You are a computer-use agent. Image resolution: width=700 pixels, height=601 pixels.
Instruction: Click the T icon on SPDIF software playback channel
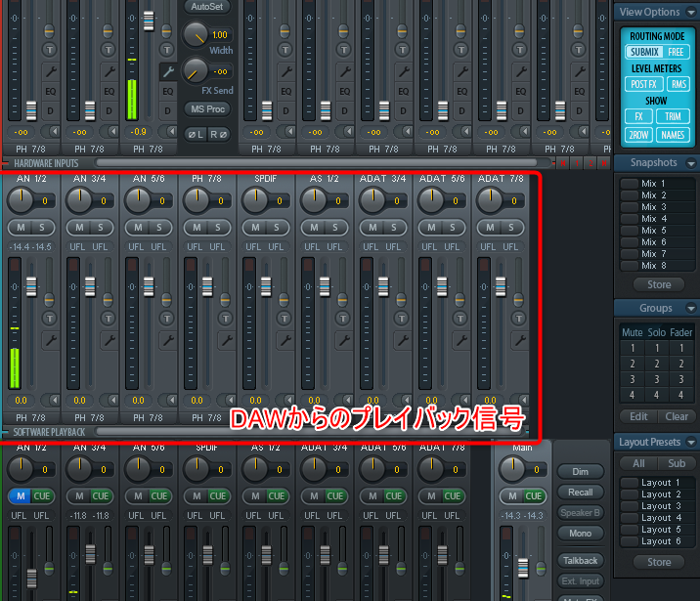284,319
